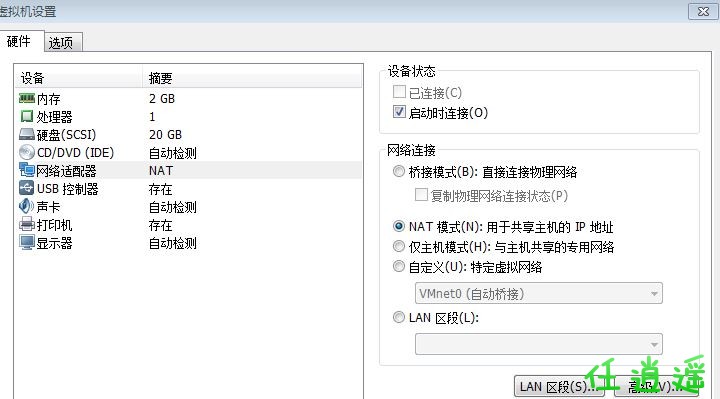Image resolution: width=720 pixels, height=399 pixels.
Task: Open the 高级(V)... advanced button
Action: (x=656, y=387)
